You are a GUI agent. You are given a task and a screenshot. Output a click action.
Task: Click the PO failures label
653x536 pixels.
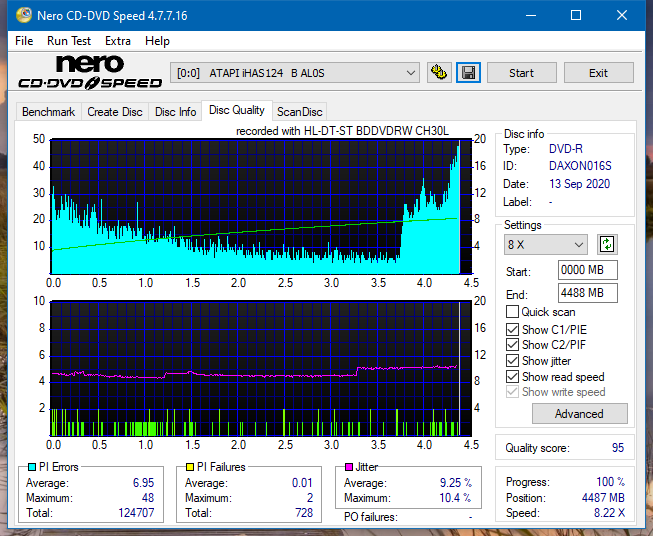tap(371, 517)
